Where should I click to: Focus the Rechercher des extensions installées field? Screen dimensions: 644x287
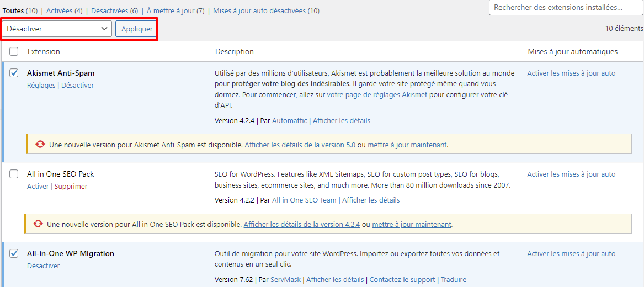tap(566, 7)
